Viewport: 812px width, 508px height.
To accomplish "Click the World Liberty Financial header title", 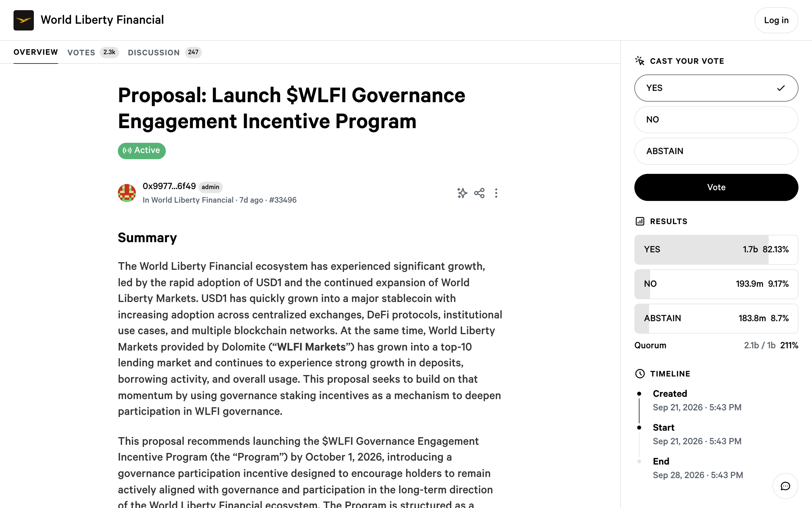I will coord(102,20).
